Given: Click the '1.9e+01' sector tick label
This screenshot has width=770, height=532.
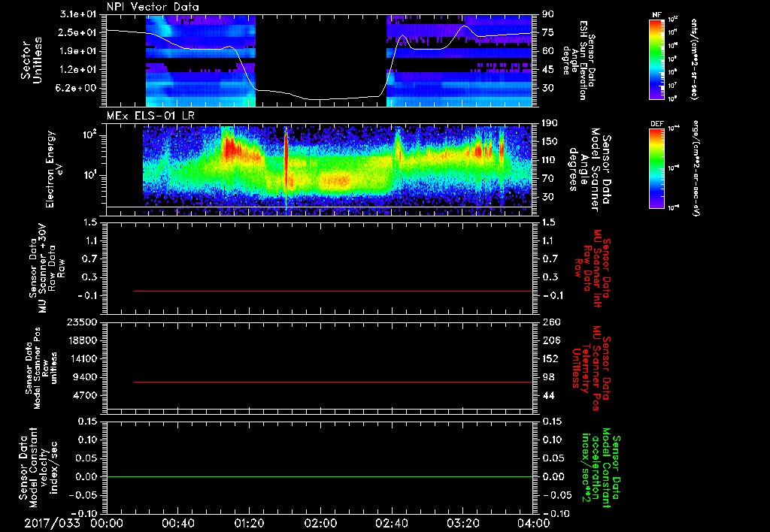Looking at the screenshot, I should pos(78,51).
